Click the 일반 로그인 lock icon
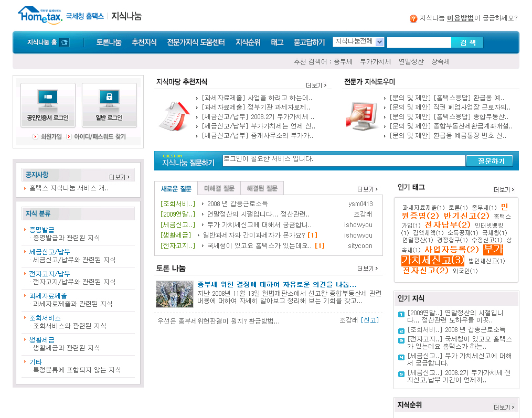The height and width of the screenshot is (418, 532). 109,98
